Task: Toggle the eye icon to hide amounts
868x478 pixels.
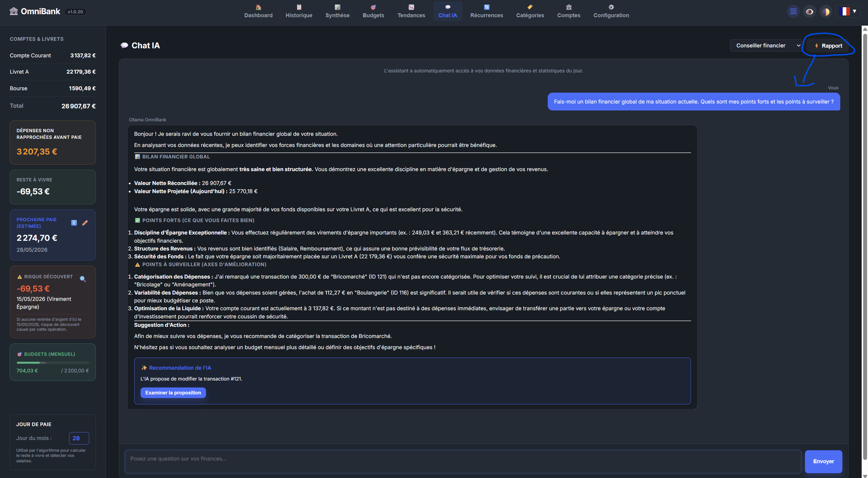Action: pyautogui.click(x=809, y=12)
